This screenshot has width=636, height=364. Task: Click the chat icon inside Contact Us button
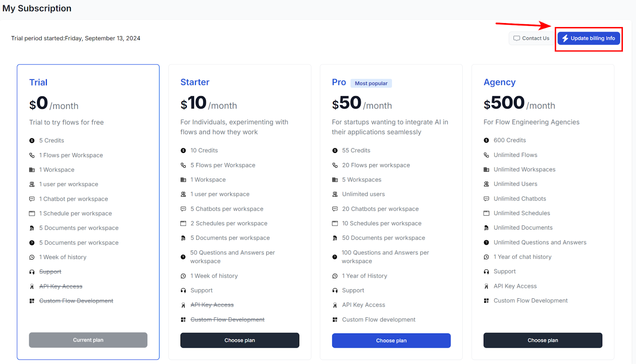tap(517, 38)
